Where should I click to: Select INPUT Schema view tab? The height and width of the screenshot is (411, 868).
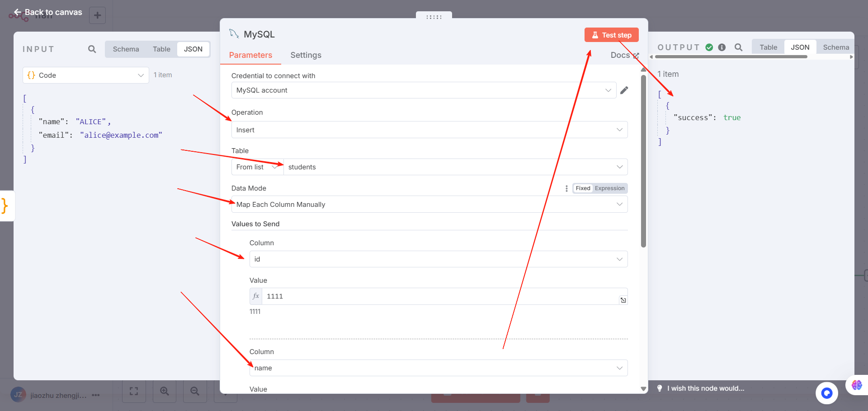[126, 49]
